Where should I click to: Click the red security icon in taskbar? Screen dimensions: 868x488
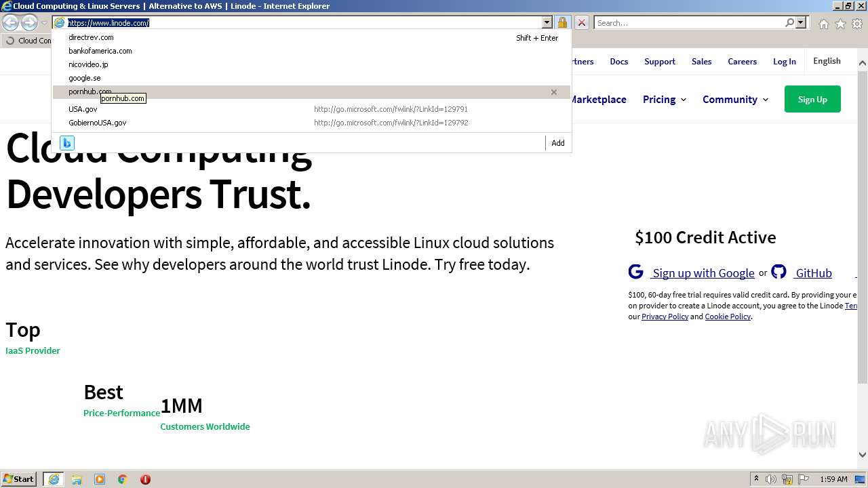[x=145, y=479]
